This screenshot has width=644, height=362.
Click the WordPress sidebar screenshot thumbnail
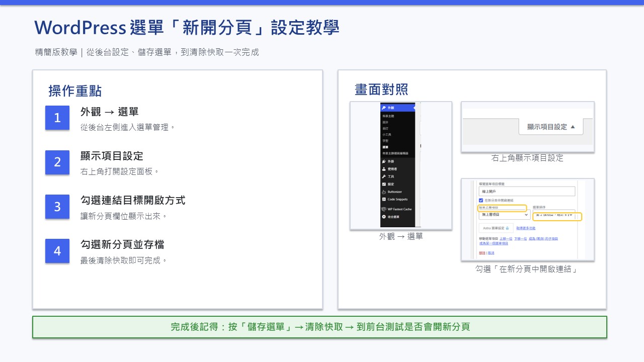pyautogui.click(x=401, y=165)
